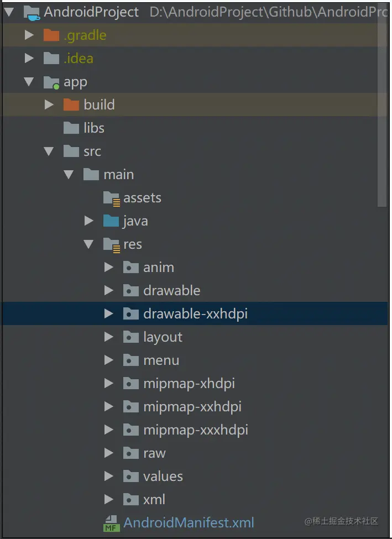This screenshot has height=539, width=392.
Task: Click the project tree vertical scrollbar
Action: [382, 105]
